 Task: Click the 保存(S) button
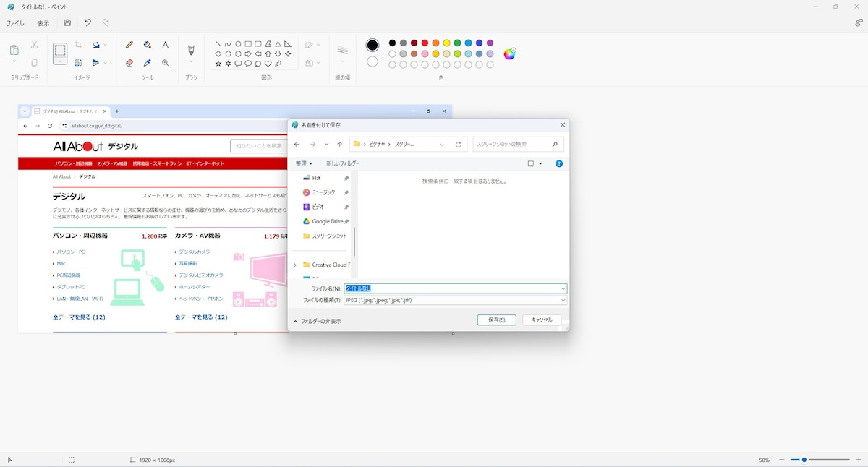click(497, 320)
